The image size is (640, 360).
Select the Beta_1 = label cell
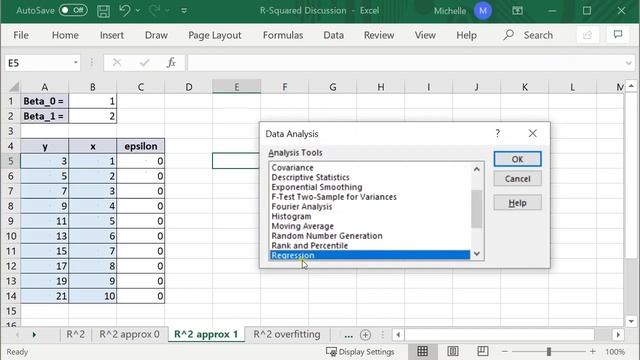pos(44,116)
